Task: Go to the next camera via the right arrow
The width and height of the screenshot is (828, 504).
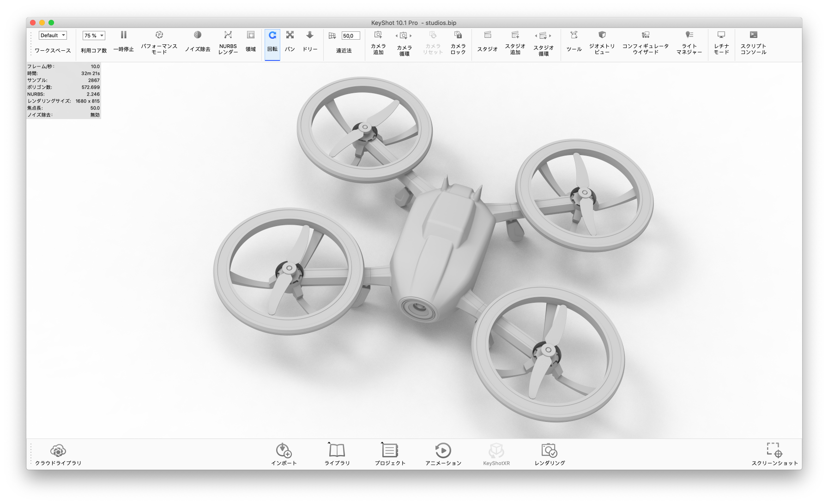Action: [411, 36]
